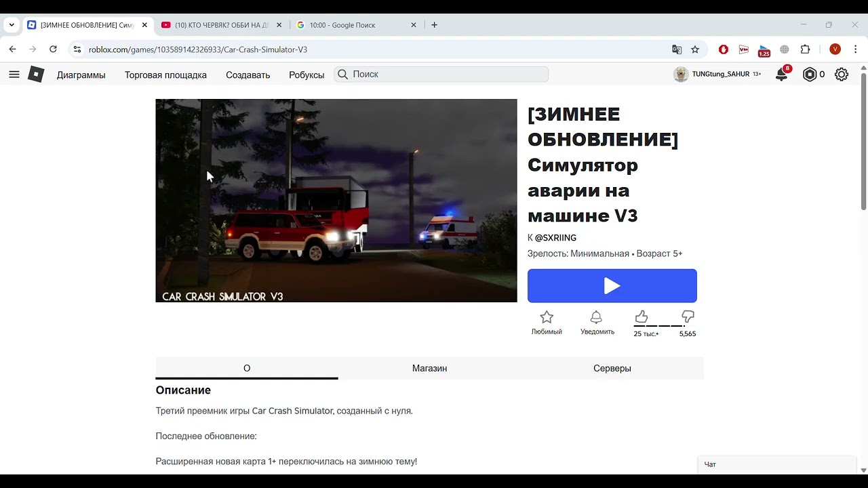Click the TUNGtung_SAHUR profile avatar
Screen dimensions: 868x488
(x=681, y=75)
